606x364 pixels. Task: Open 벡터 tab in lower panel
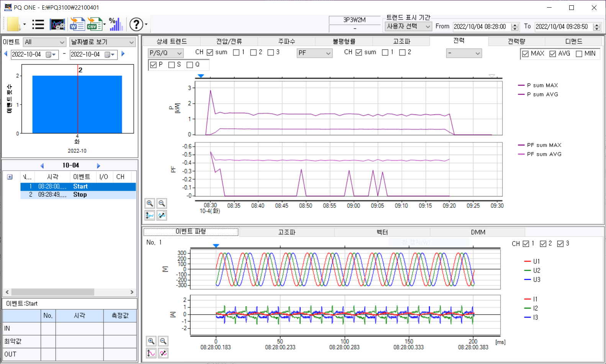pos(382,232)
